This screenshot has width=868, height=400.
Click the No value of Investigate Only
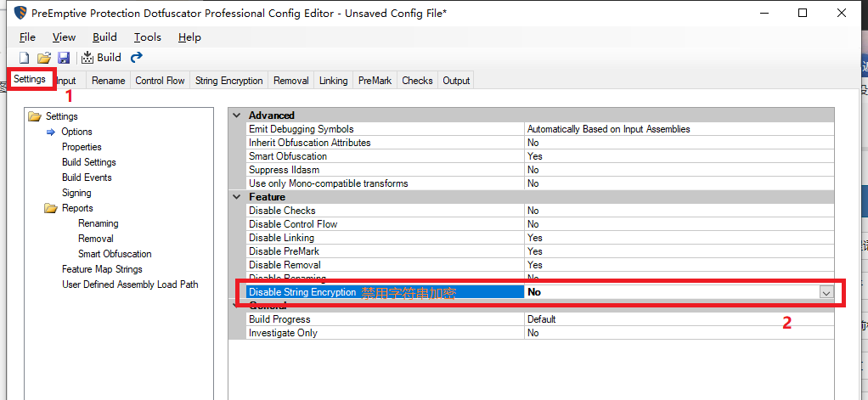533,333
